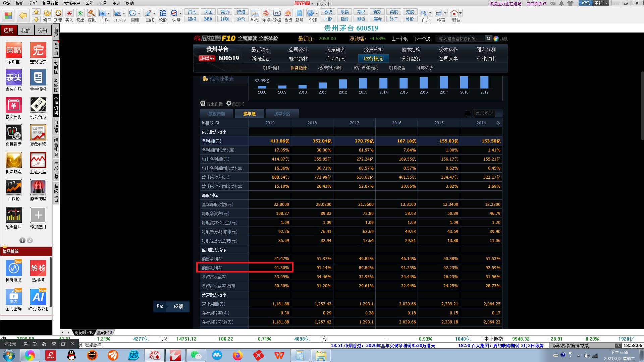Click the 卖出 sell icon
The height and width of the screenshot is (362, 644).
tap(80, 14)
